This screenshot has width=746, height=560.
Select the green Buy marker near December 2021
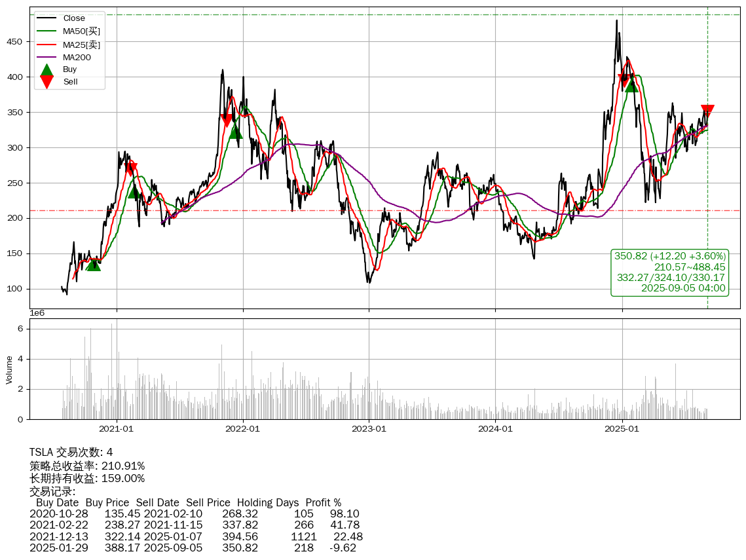(x=236, y=132)
